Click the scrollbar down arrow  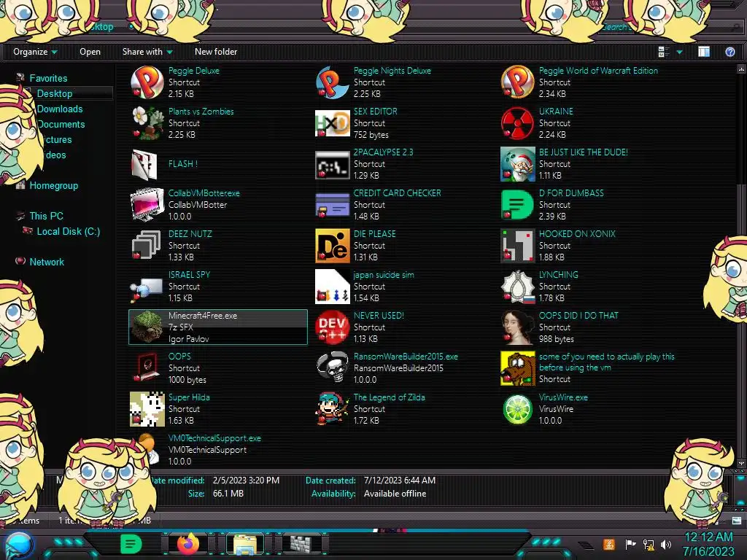coord(741,463)
